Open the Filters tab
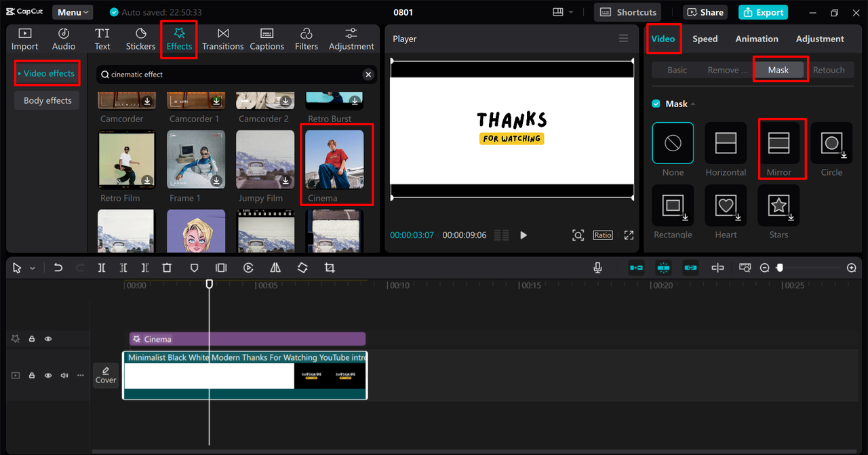Image resolution: width=868 pixels, height=455 pixels. click(x=306, y=39)
